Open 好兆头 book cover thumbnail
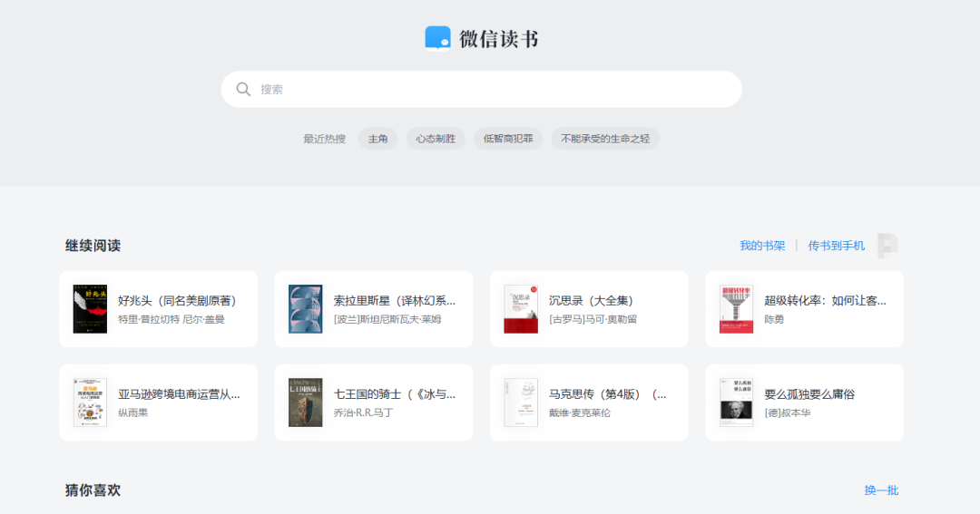Image resolution: width=980 pixels, height=514 pixels. [90, 309]
